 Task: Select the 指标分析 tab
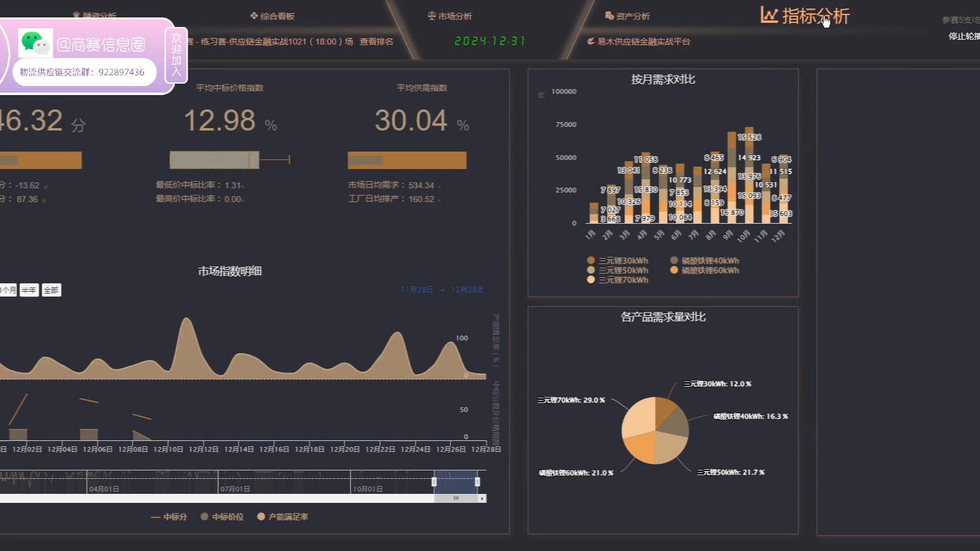click(805, 16)
